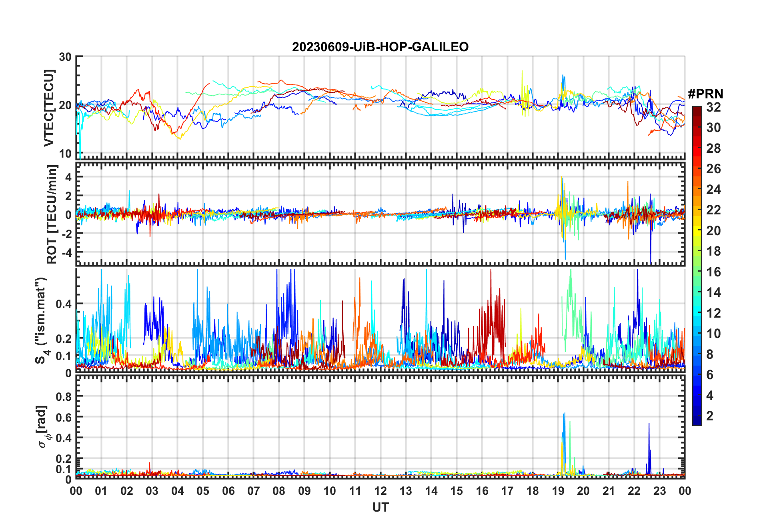The height and width of the screenshot is (532, 761).
Task: Click the sigma phi [rad] y-axis label
Action: click(43, 426)
